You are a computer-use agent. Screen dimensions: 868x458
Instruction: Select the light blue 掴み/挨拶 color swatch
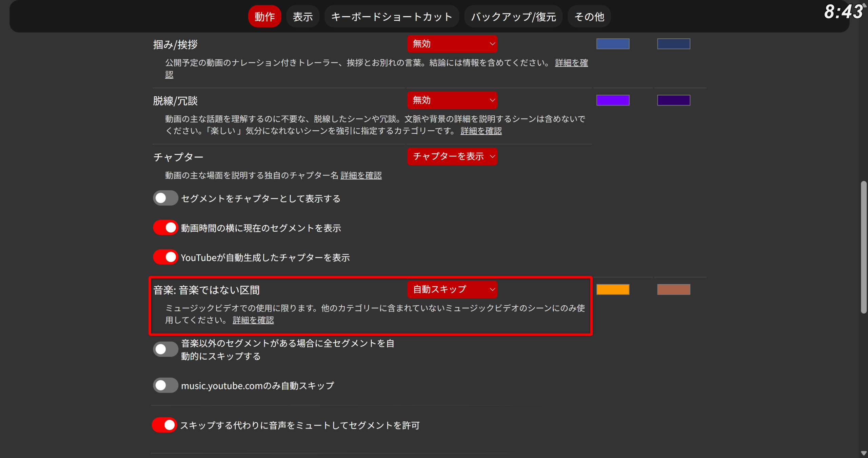click(x=613, y=44)
